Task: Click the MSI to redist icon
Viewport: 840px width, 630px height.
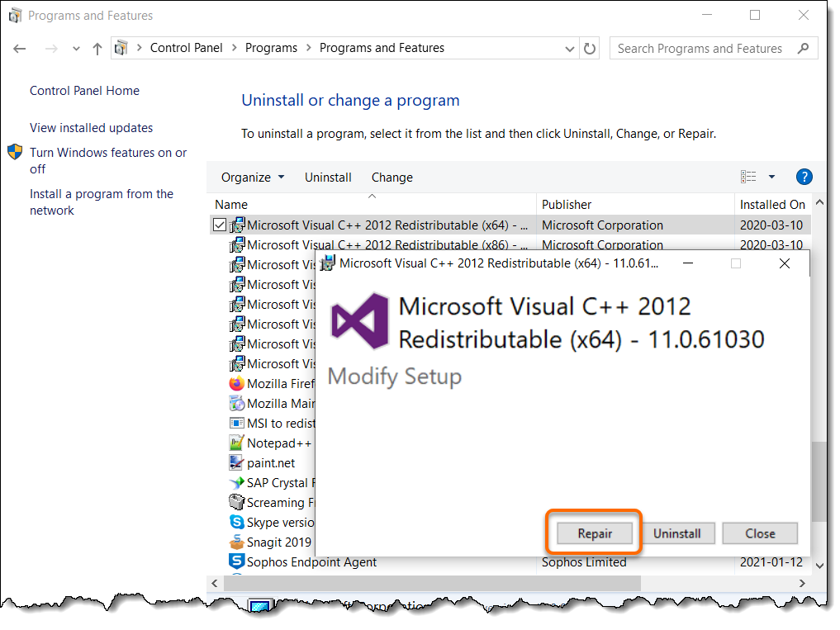Action: point(237,424)
